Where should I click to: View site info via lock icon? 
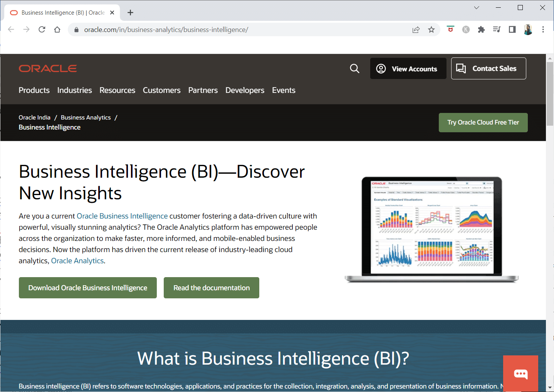(x=76, y=30)
